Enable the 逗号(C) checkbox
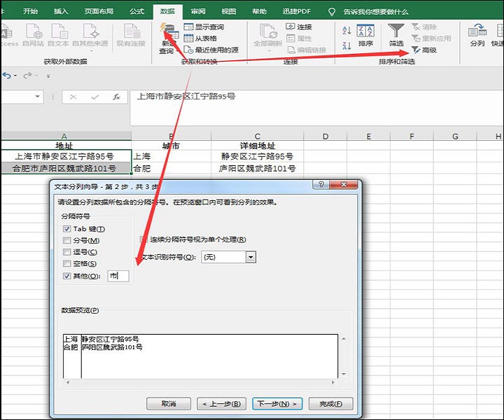 (x=67, y=252)
